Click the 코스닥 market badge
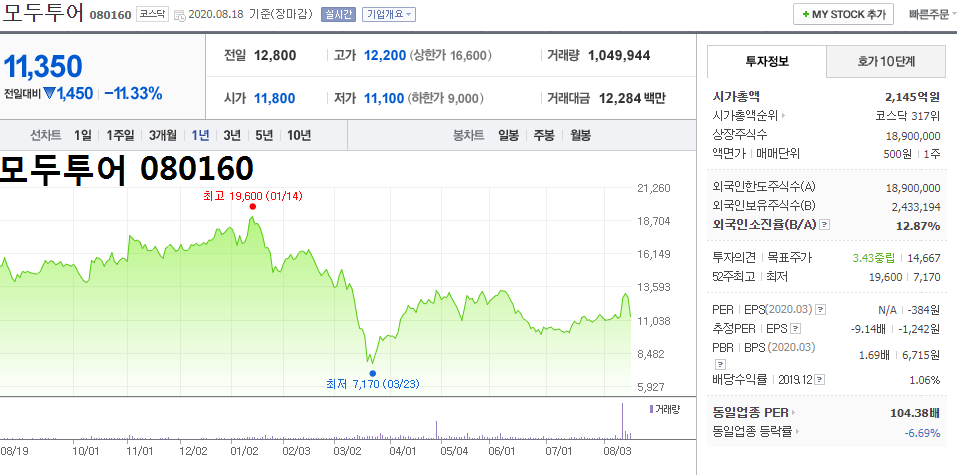Viewport: 960px width, 475px height. (152, 14)
